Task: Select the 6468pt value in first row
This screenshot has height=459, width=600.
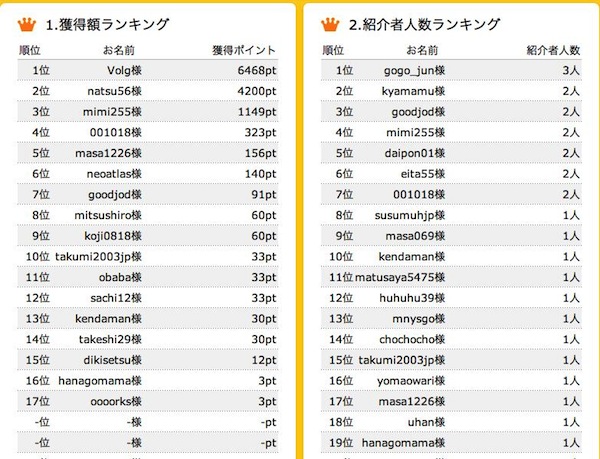Action: pyautogui.click(x=257, y=70)
